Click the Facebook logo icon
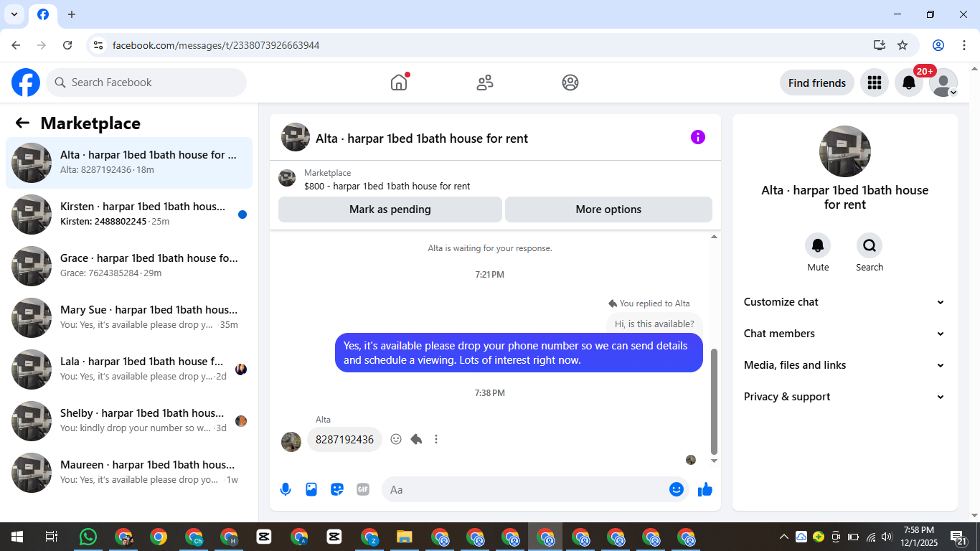Image resolution: width=980 pixels, height=551 pixels. click(26, 83)
